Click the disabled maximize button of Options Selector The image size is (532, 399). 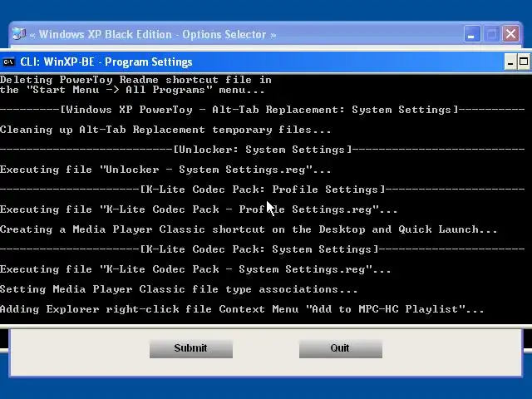[491, 34]
